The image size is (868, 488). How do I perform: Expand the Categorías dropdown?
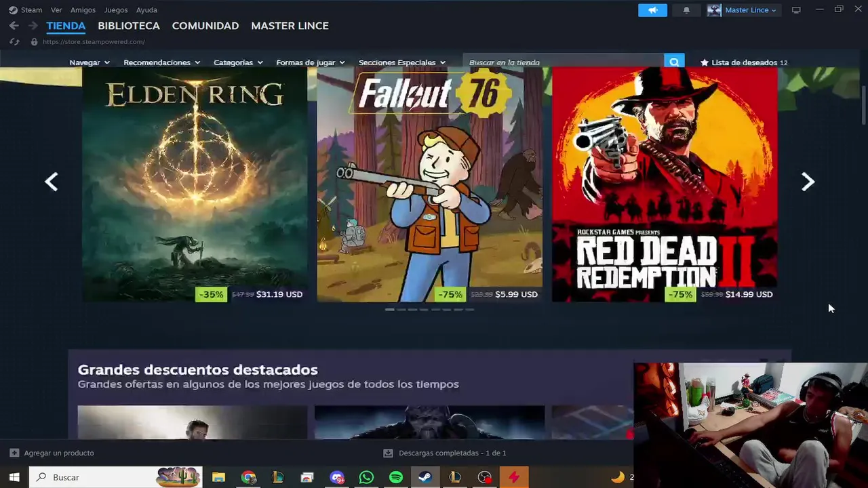tap(238, 62)
